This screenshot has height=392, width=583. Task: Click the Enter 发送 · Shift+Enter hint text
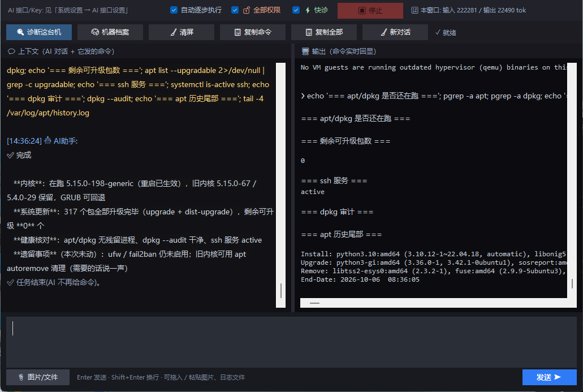(x=161, y=377)
